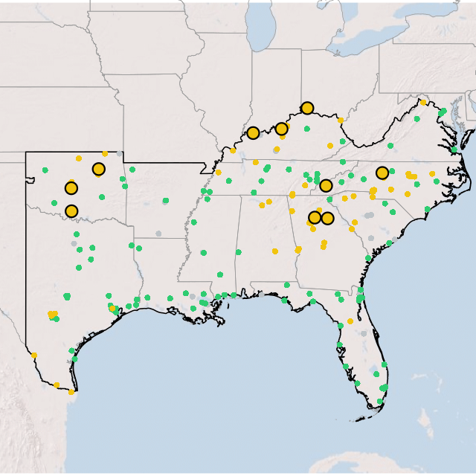Select large yellow marker on Tennessee–North Carolina border

[326, 185]
